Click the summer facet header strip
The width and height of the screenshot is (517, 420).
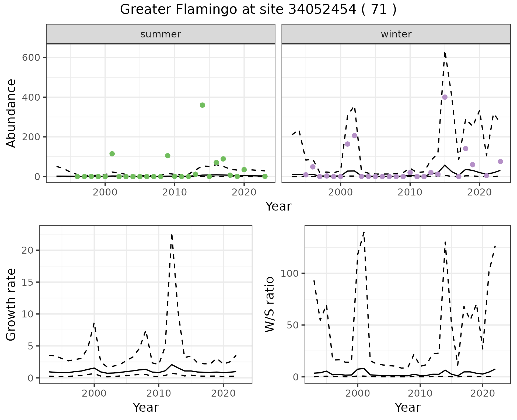pyautogui.click(x=160, y=34)
